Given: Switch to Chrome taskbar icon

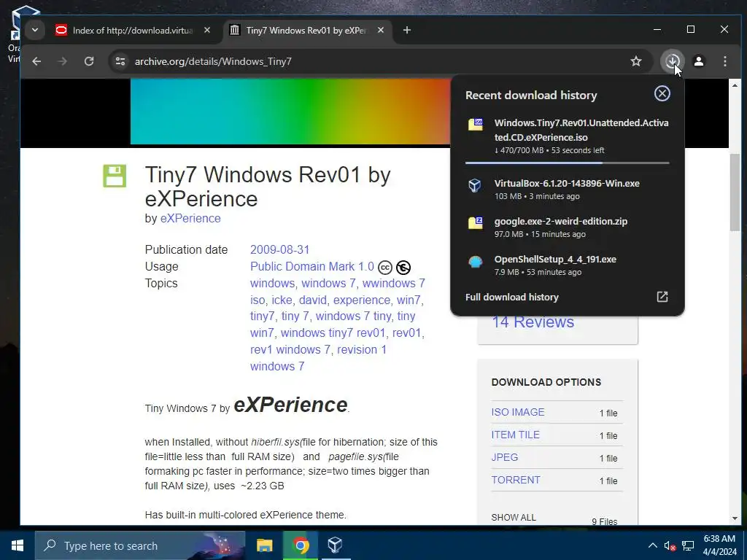Looking at the screenshot, I should click(300, 545).
